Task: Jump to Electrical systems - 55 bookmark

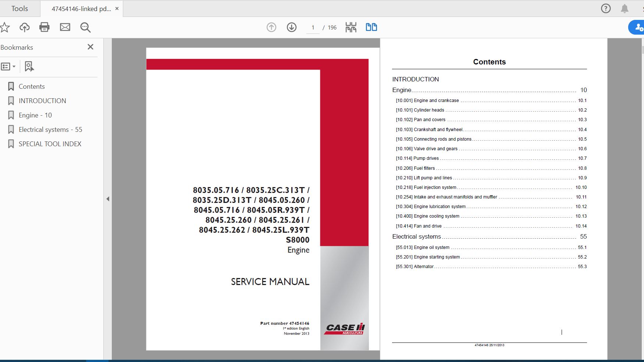Action: click(50, 130)
